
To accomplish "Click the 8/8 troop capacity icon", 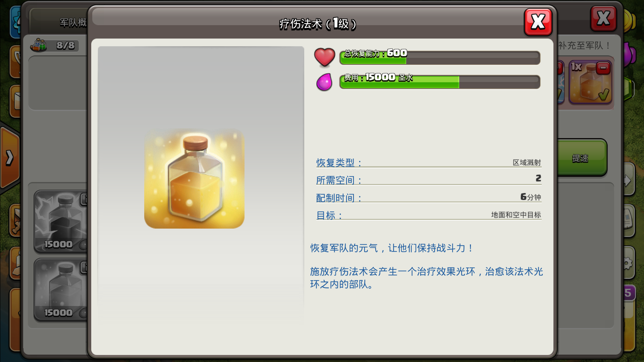I will coord(39,45).
